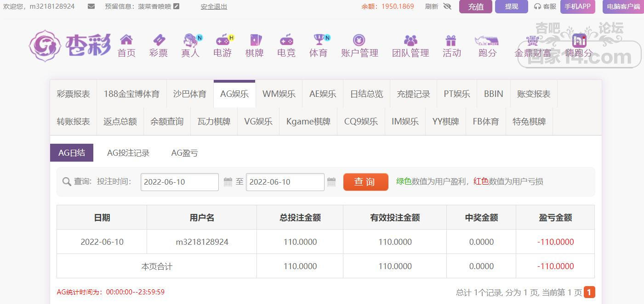Open 账户管理 account management icon
Image resolution: width=644 pixels, height=304 pixels.
(359, 40)
